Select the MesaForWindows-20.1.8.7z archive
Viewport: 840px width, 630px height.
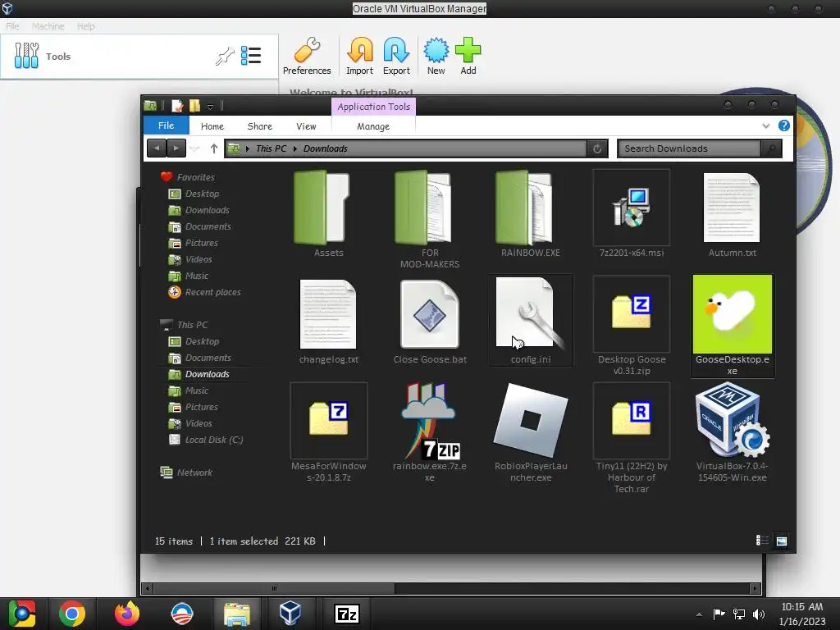(x=328, y=433)
